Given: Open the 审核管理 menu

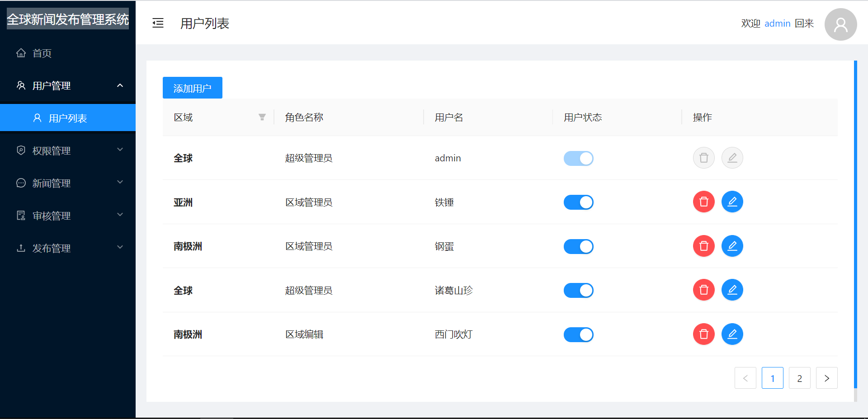Looking at the screenshot, I should [x=68, y=216].
